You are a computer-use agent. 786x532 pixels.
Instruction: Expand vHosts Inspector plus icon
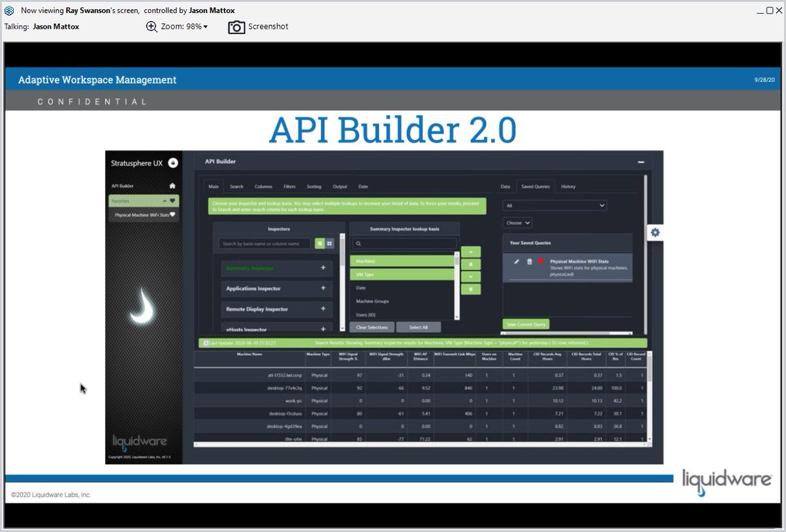click(323, 329)
